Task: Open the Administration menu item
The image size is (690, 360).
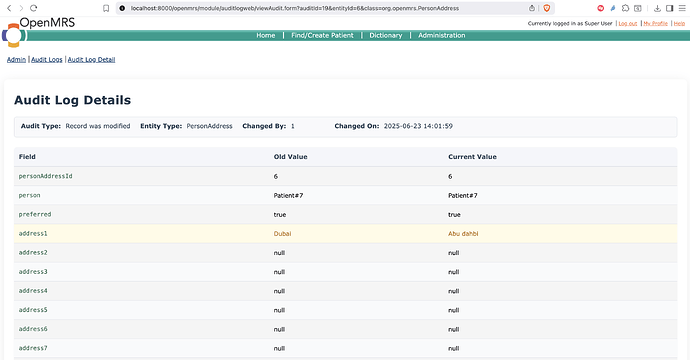Action: [441, 35]
